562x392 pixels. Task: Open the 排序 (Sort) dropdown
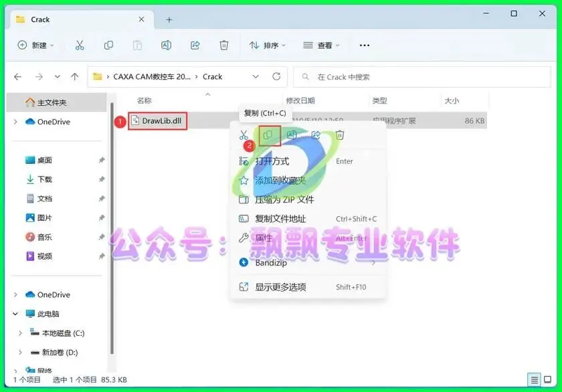pyautogui.click(x=268, y=45)
